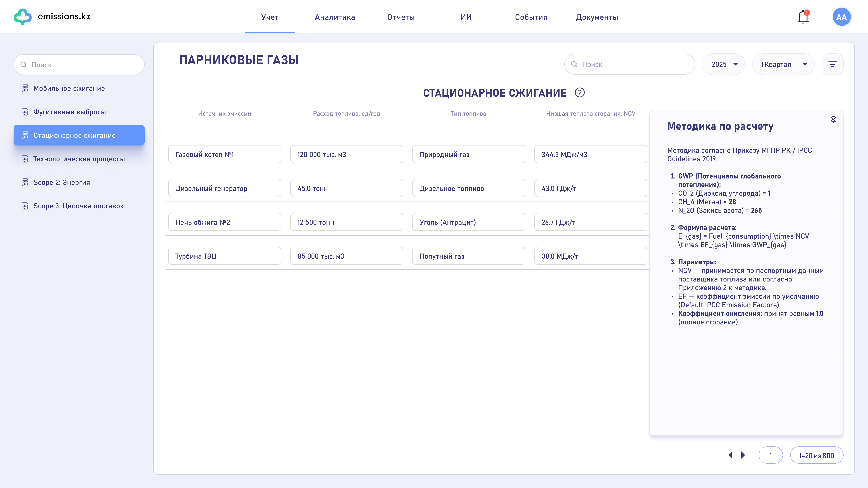Screen dimensions: 868x488
Task: Open Scope 2: Энергия section
Action: (x=62, y=182)
